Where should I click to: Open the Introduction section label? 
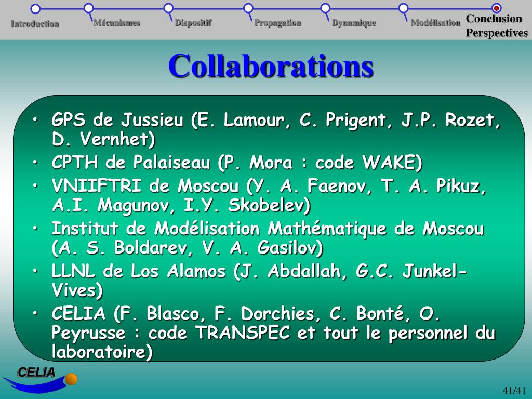(x=35, y=24)
